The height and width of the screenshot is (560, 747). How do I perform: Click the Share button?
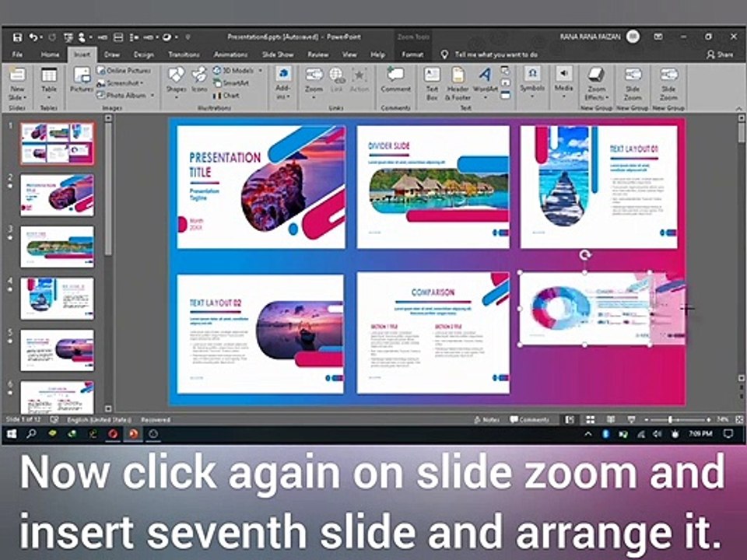click(x=720, y=54)
